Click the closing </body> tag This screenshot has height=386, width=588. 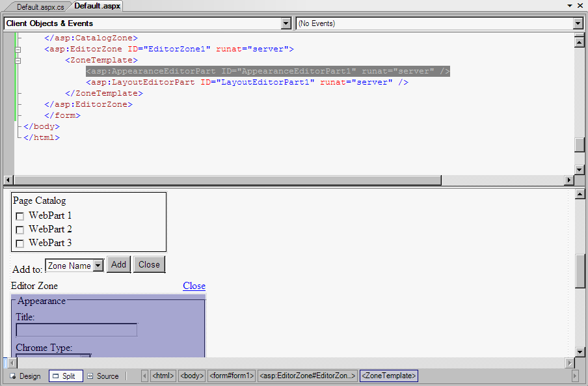[x=41, y=126]
